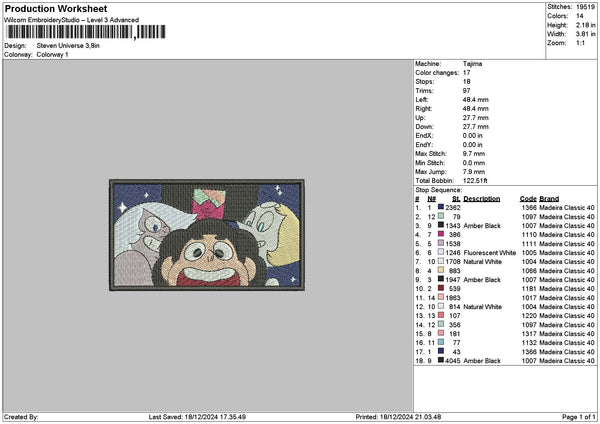
Task: Click the 'Production Worksheet' title
Action: (56, 9)
